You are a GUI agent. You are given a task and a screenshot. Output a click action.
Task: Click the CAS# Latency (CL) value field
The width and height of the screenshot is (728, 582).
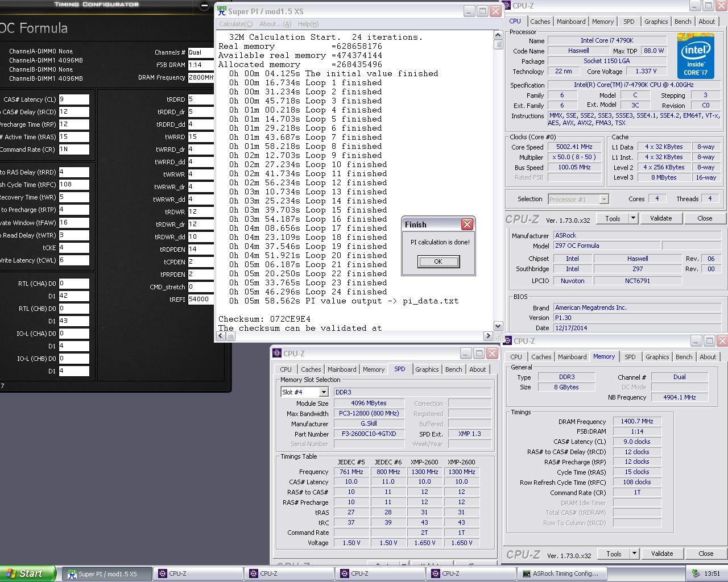click(x=74, y=99)
